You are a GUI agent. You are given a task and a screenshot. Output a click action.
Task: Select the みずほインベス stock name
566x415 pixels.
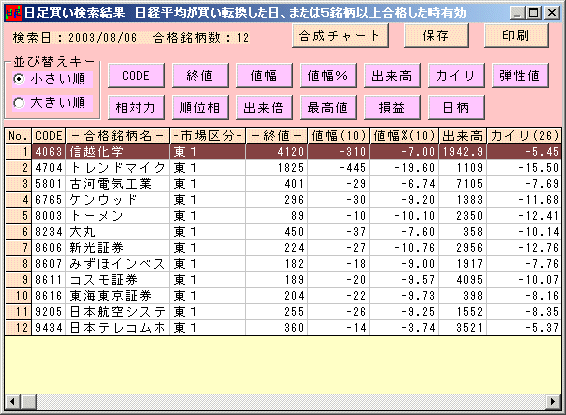[x=118, y=264]
